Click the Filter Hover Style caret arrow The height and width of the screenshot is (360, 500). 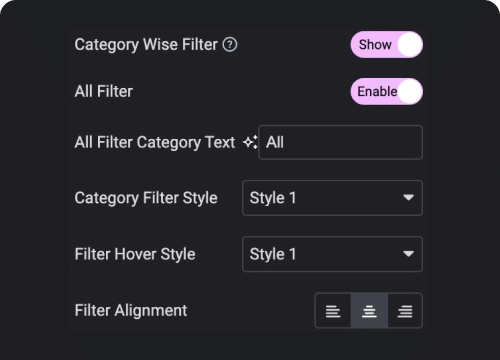click(x=408, y=254)
